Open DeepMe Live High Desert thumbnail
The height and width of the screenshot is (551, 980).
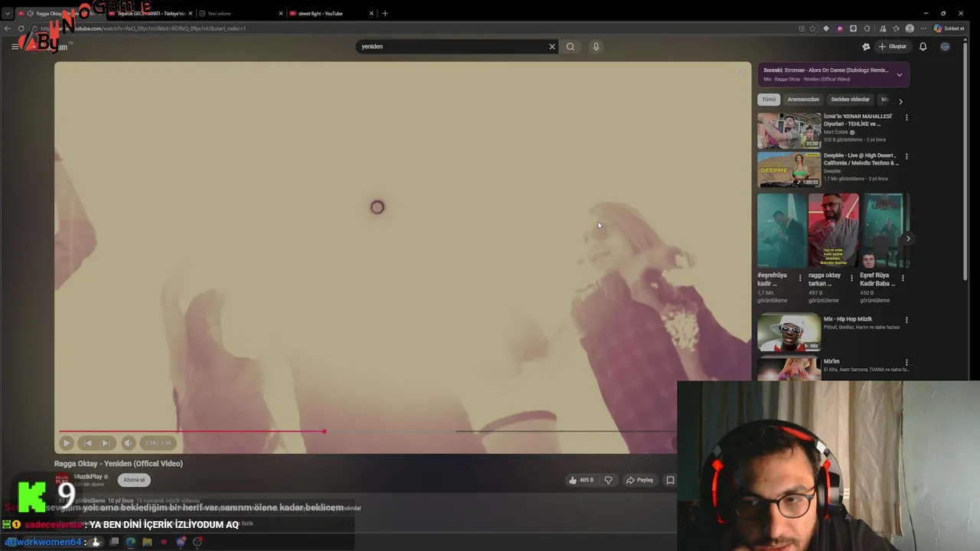(x=789, y=169)
